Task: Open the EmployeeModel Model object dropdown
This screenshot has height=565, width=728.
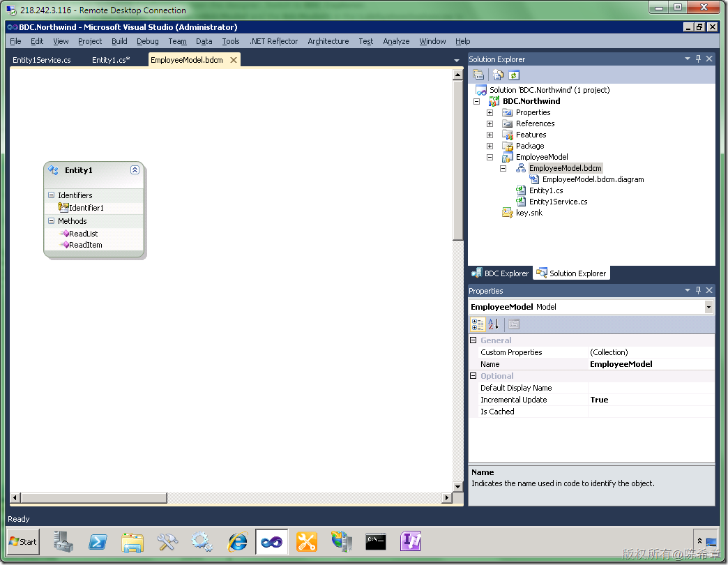Action: coord(708,307)
